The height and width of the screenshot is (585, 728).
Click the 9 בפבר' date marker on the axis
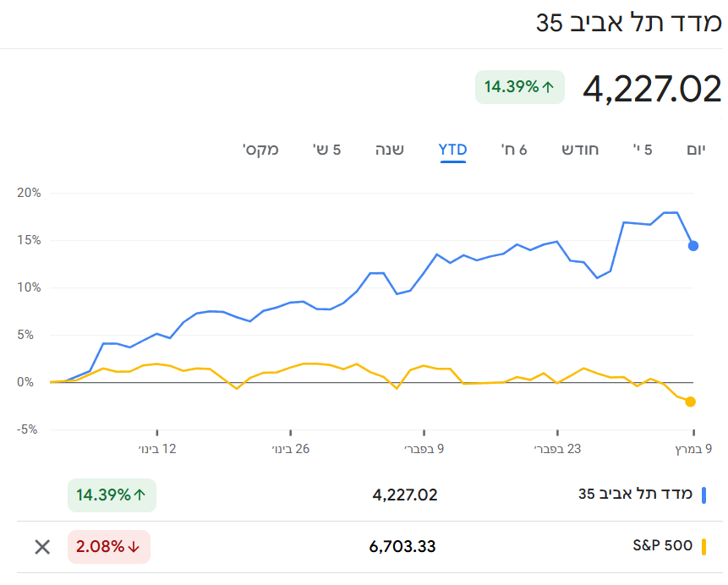[424, 448]
